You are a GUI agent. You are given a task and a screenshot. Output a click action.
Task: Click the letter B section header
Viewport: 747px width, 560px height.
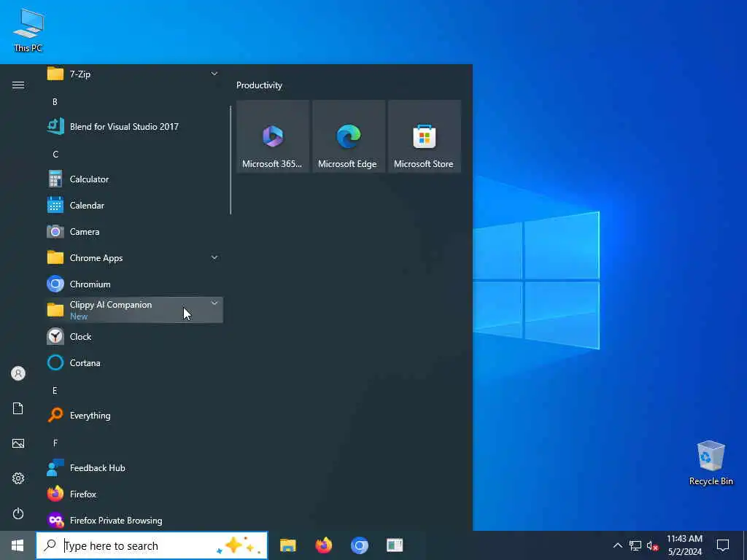pos(55,102)
